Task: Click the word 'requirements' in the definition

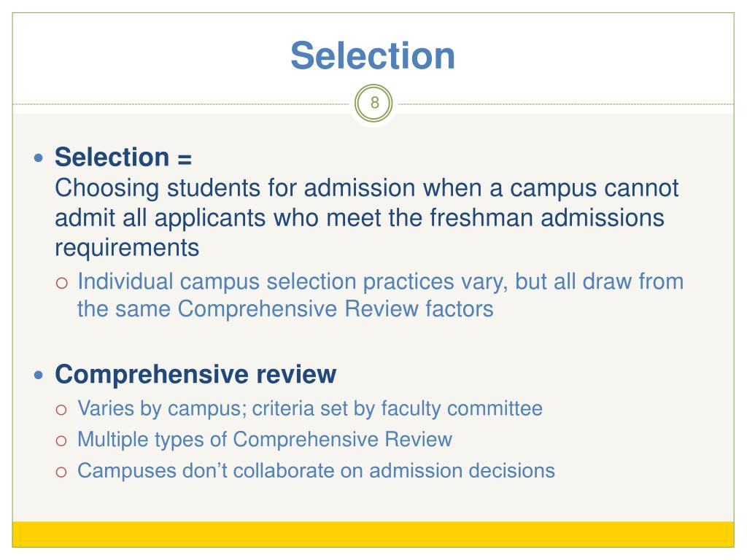Action: point(127,249)
